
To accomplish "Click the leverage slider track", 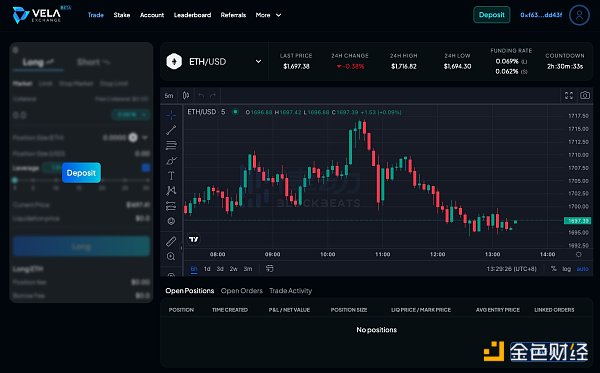I will coord(81,180).
